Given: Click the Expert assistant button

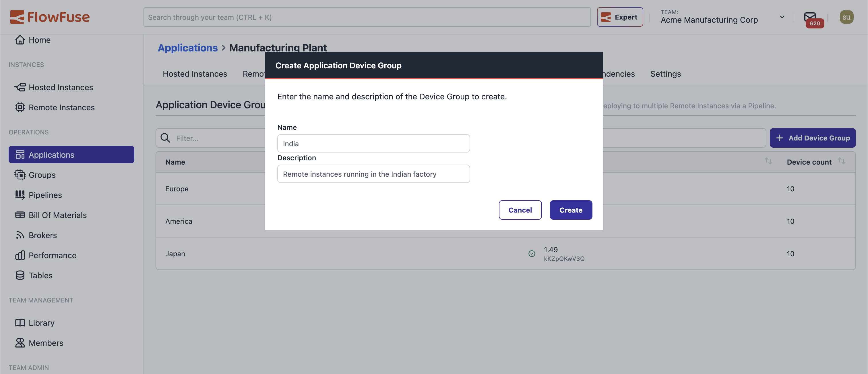Looking at the screenshot, I should (620, 17).
